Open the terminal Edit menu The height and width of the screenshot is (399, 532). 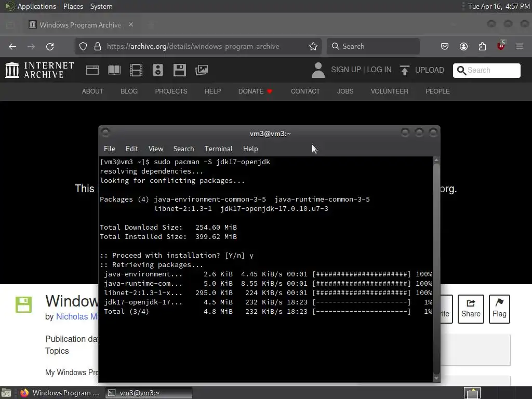pyautogui.click(x=131, y=149)
